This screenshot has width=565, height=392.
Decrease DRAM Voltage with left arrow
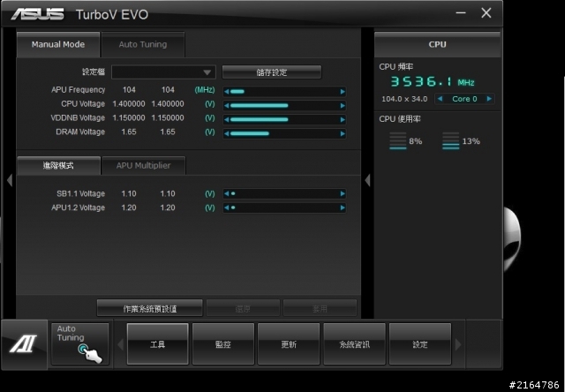(226, 133)
